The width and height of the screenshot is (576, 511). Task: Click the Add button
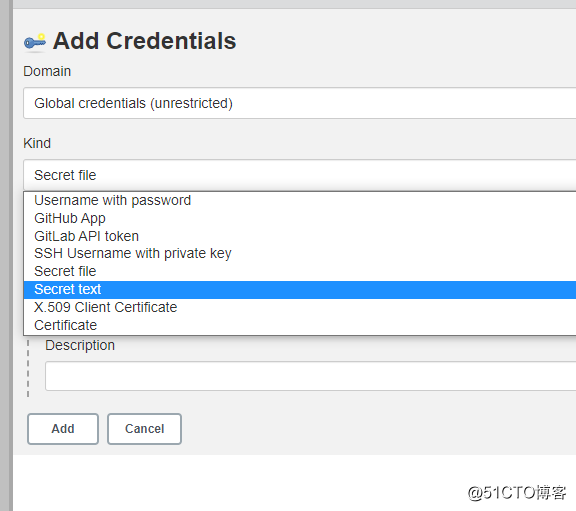point(63,429)
